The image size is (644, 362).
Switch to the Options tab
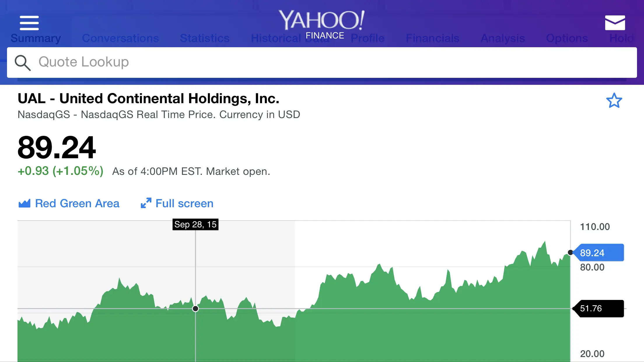click(x=567, y=38)
